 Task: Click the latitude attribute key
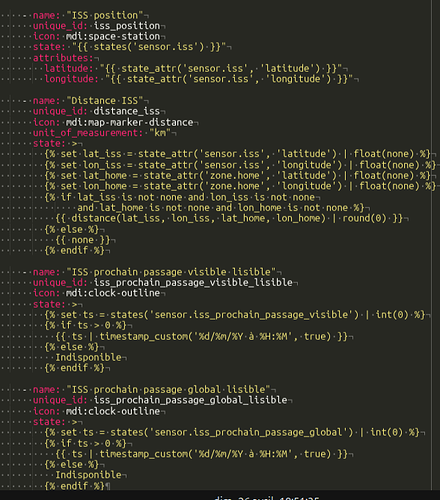(69, 69)
